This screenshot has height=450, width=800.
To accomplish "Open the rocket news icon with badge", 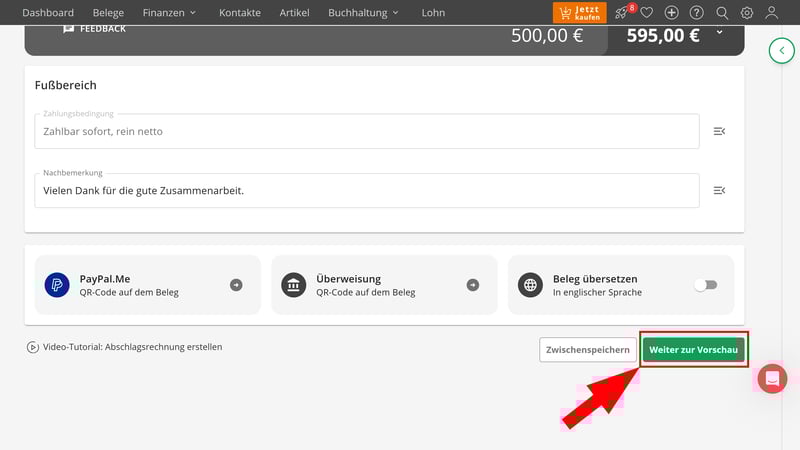I will [x=624, y=13].
